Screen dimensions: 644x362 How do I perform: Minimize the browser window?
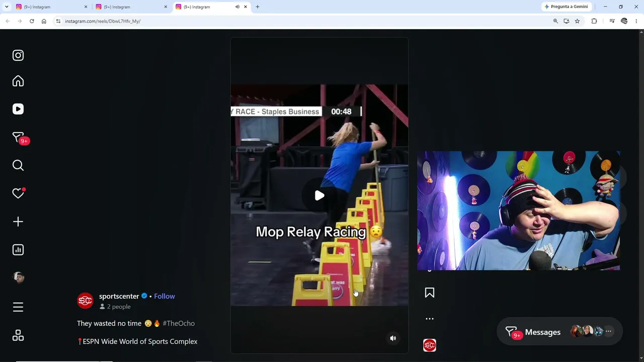(605, 7)
